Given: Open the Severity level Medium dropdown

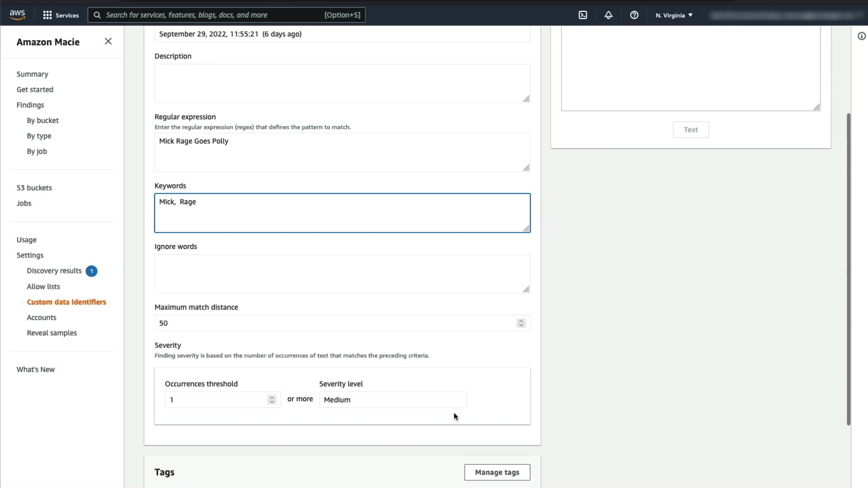Looking at the screenshot, I should 393,400.
